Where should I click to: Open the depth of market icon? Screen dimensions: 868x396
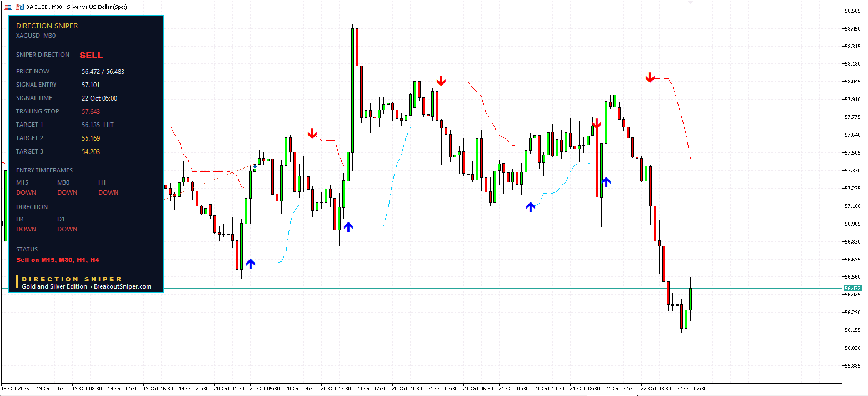tap(19, 7)
